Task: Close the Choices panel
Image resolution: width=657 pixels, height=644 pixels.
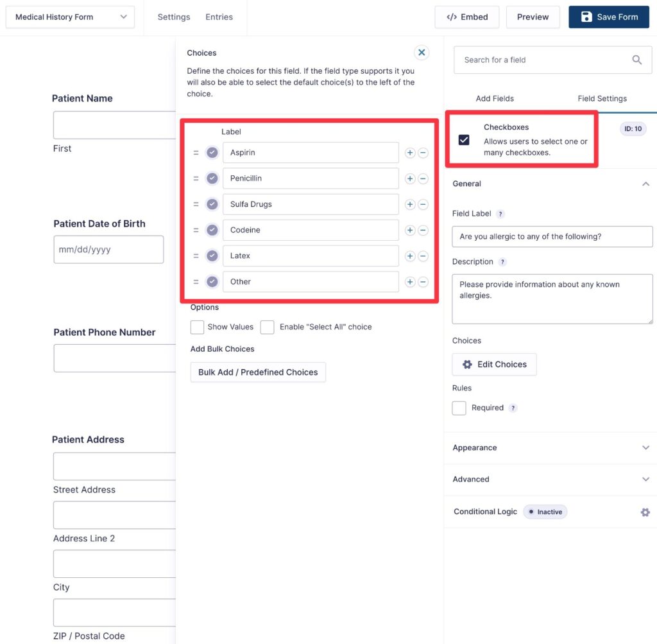Action: (x=422, y=52)
